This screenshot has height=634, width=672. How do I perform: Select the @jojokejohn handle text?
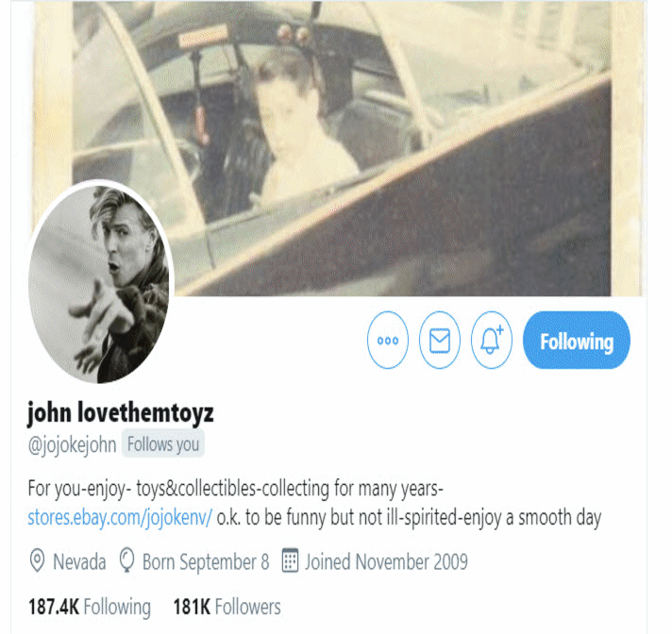(x=72, y=445)
